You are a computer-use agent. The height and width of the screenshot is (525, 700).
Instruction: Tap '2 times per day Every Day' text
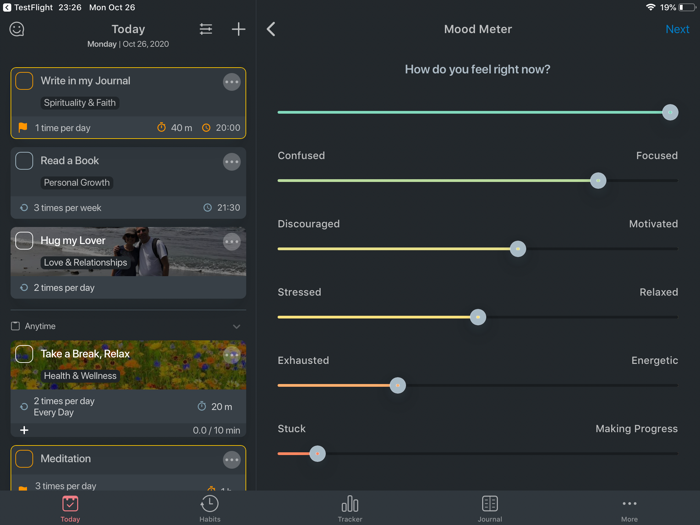tap(64, 407)
